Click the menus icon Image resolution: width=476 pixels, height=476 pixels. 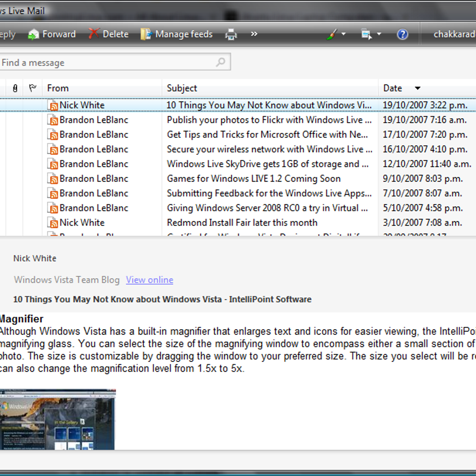367,34
